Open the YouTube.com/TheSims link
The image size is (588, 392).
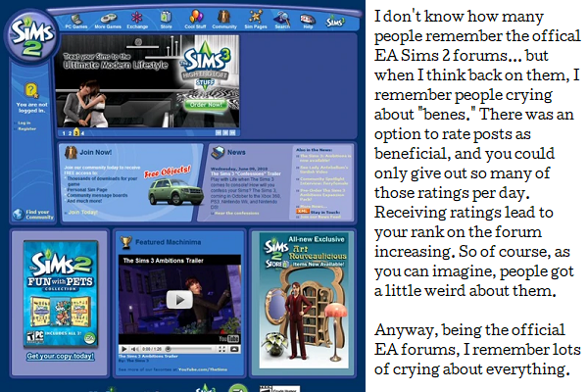(x=203, y=369)
